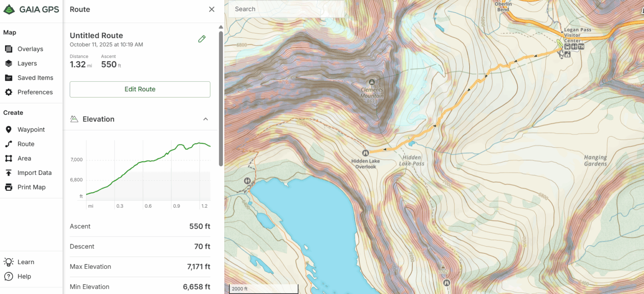Click the Waypoint pin icon
Viewport: 644px width, 294px height.
[x=8, y=129]
